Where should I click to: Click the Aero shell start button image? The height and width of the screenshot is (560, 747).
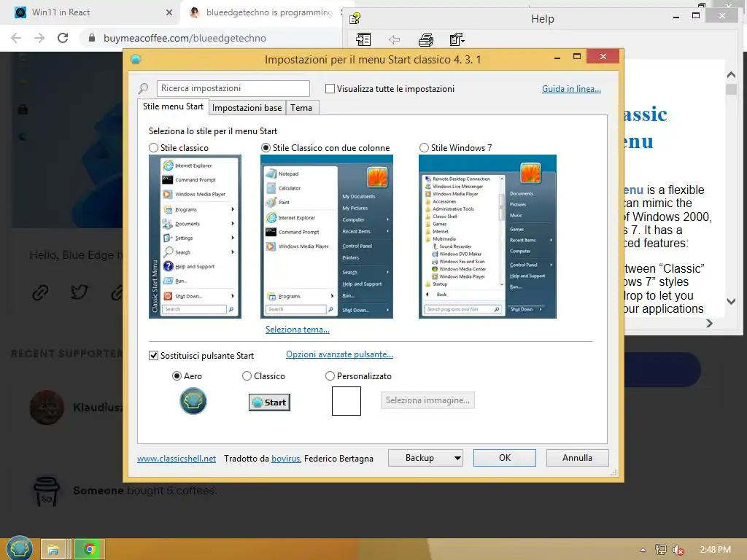click(x=193, y=400)
